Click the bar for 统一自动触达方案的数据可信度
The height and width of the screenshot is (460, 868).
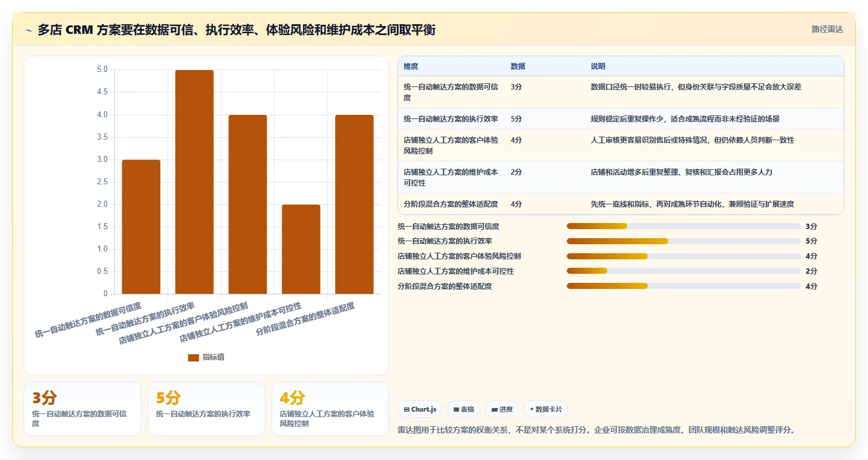coord(141,227)
